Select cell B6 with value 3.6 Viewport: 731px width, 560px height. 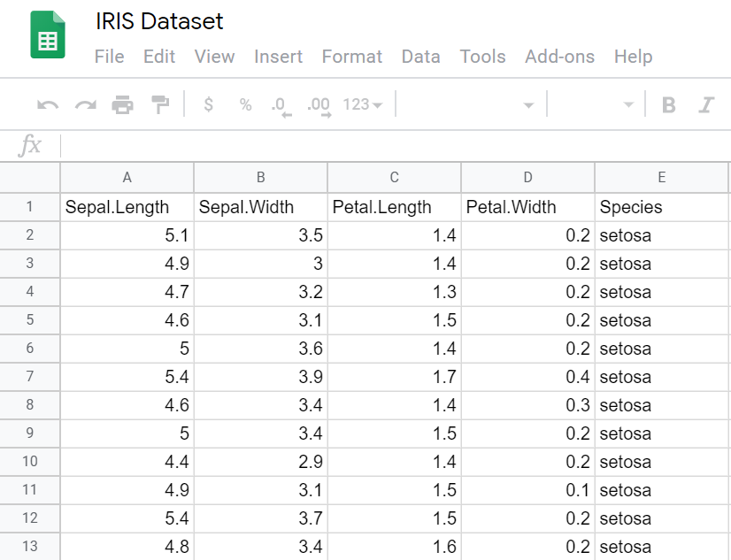click(x=260, y=349)
